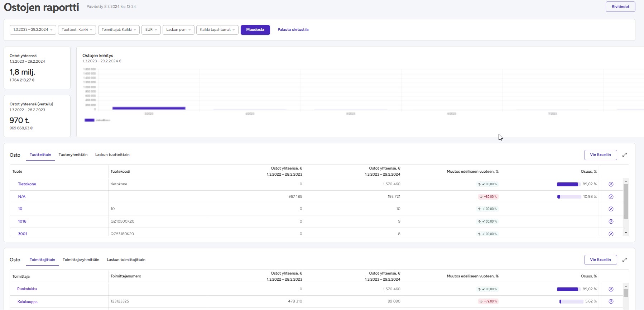644x310 pixels.
Task: Open EUR currency dropdown
Action: click(151, 30)
